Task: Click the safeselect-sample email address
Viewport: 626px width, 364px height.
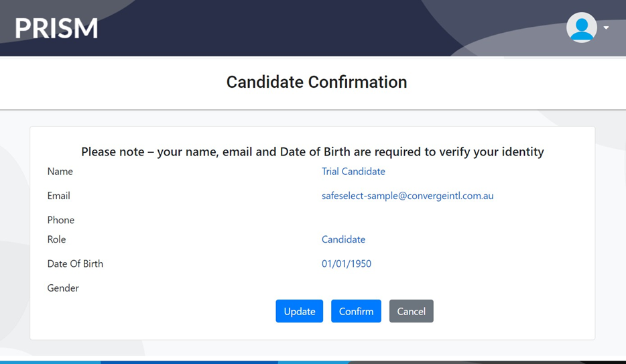Action: 408,196
